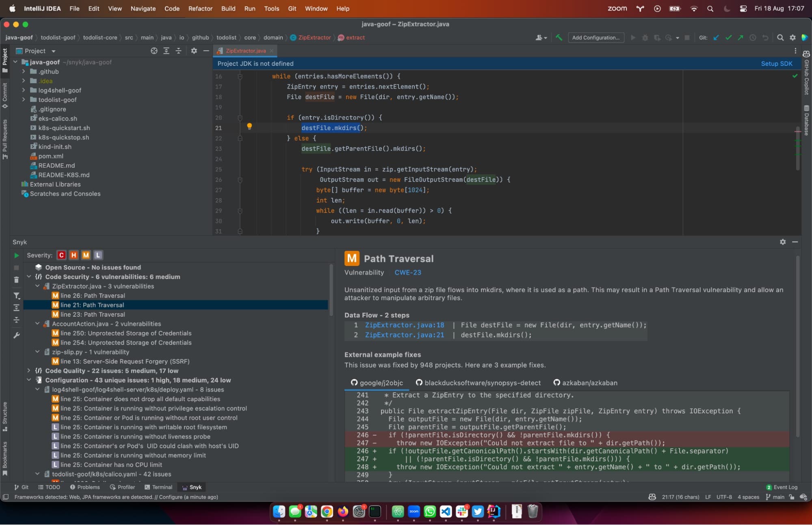This screenshot has height=525, width=812.
Task: Open ZipExtractor.java:21 data flow link
Action: pyautogui.click(x=405, y=335)
